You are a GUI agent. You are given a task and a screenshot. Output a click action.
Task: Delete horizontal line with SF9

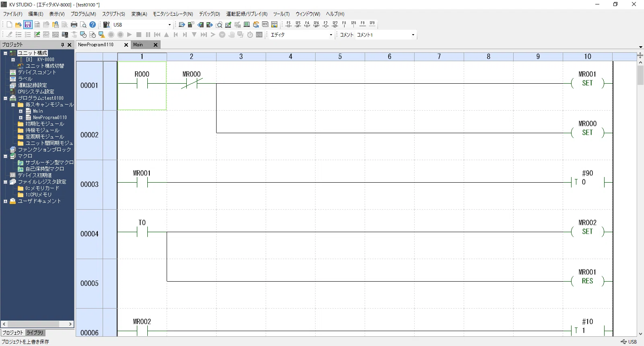click(x=372, y=25)
